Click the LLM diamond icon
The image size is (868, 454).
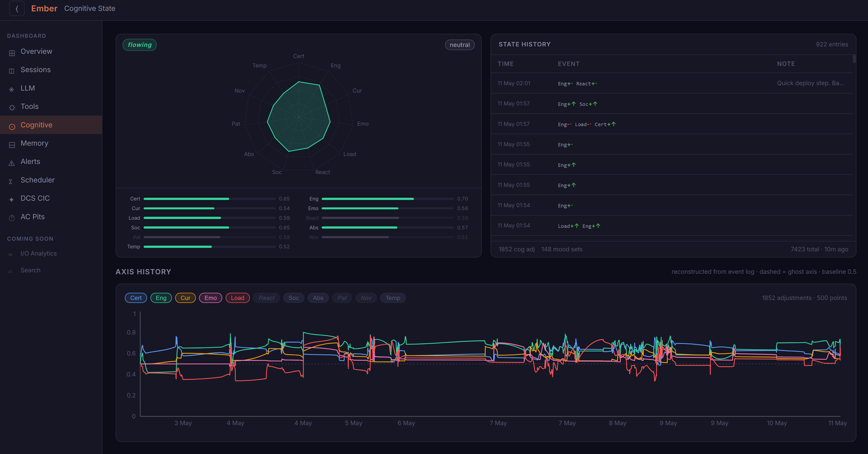click(x=12, y=89)
